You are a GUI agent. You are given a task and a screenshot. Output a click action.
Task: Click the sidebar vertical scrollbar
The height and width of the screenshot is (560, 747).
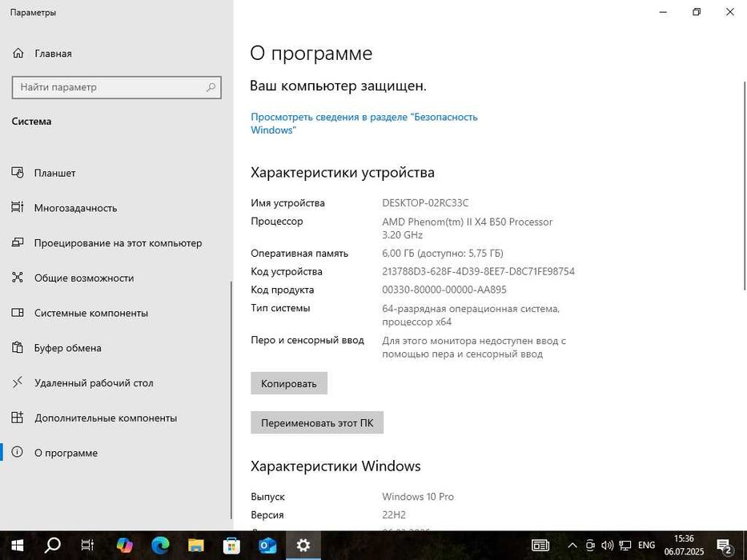pyautogui.click(x=231, y=400)
